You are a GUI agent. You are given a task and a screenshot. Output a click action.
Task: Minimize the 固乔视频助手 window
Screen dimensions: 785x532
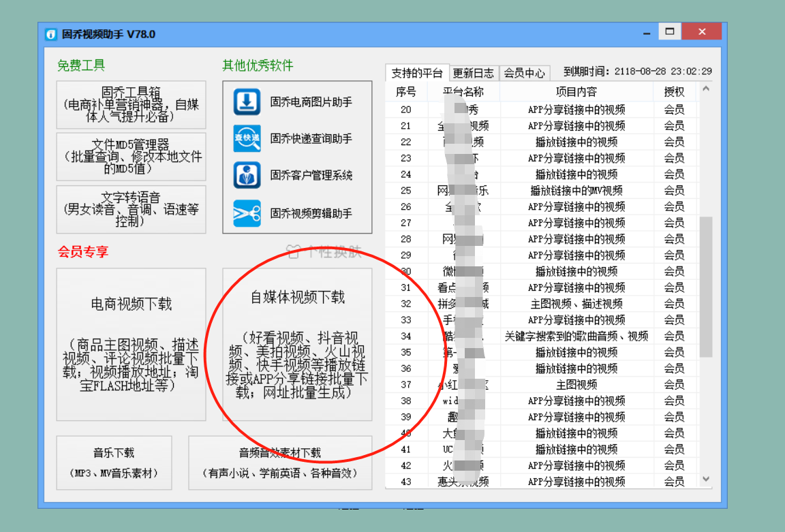pos(647,33)
